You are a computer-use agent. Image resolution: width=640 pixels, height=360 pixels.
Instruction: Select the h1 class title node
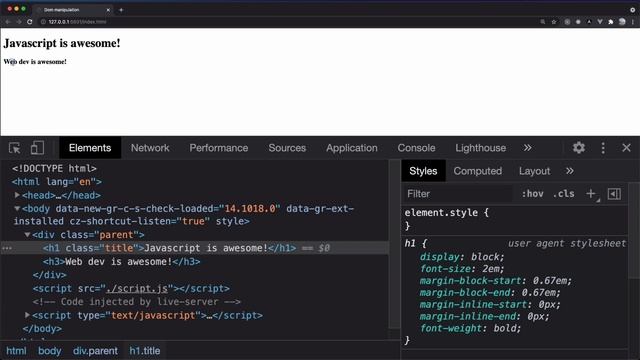169,248
